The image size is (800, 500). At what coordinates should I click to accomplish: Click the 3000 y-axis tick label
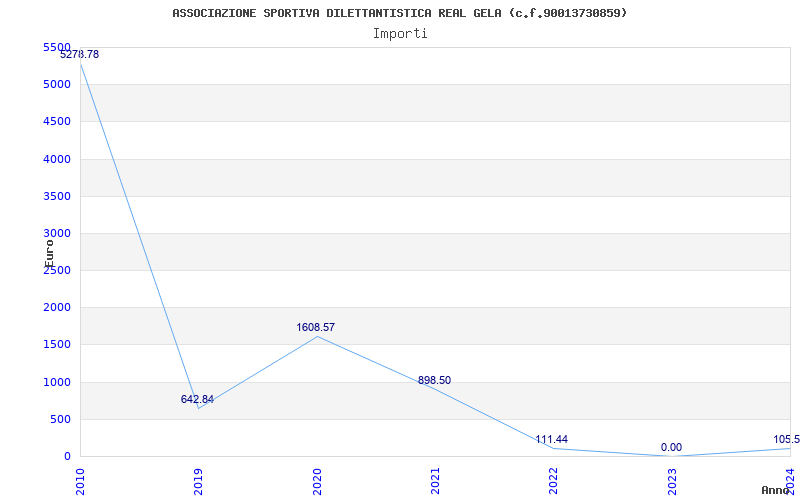[x=57, y=233]
